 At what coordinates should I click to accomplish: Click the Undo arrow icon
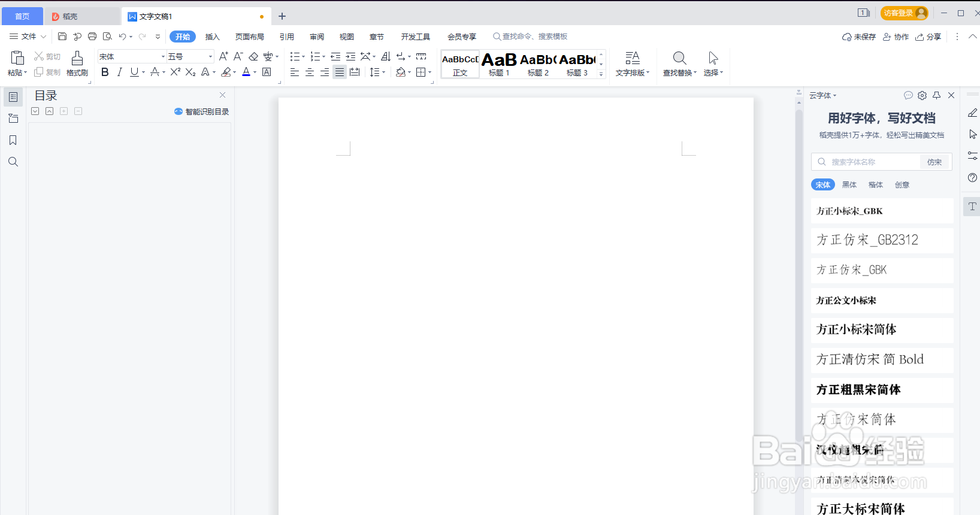[x=122, y=37]
